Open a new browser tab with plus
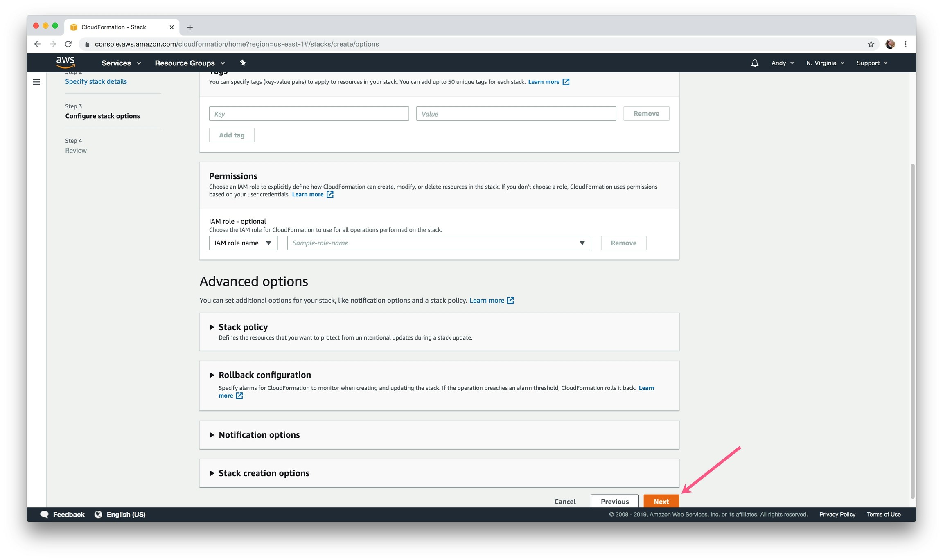 [190, 27]
